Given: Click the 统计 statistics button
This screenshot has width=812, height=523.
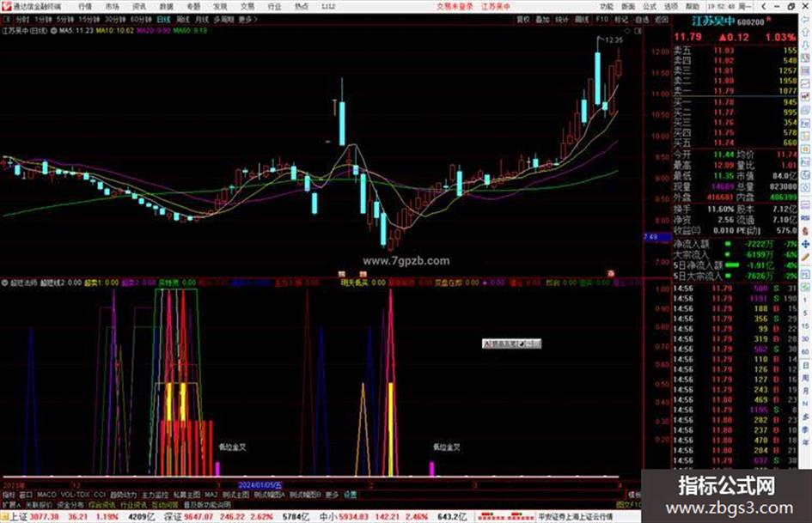Looking at the screenshot, I should pyautogui.click(x=562, y=19).
